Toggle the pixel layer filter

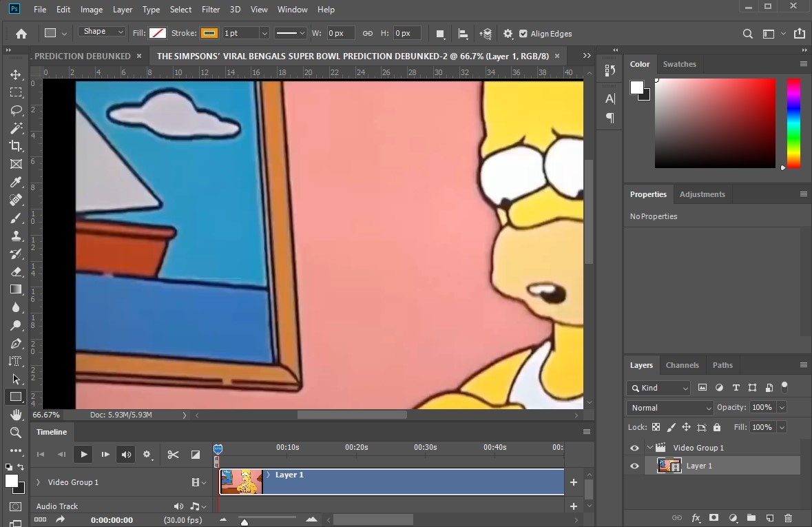pyautogui.click(x=702, y=387)
